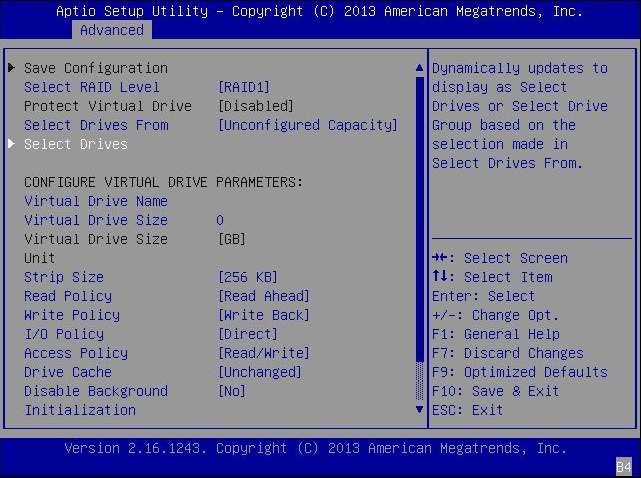
Task: Click the white arrow beside Select Drives
Action: pyautogui.click(x=11, y=143)
